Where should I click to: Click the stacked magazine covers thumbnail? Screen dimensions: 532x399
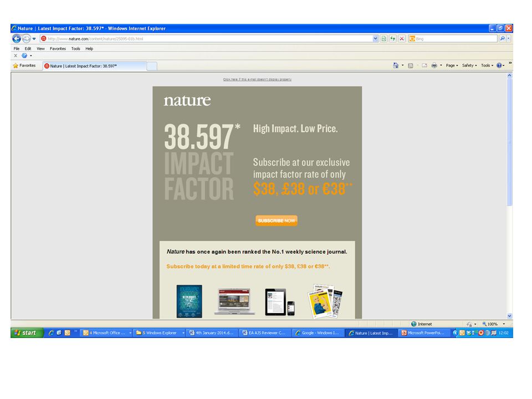(325, 301)
